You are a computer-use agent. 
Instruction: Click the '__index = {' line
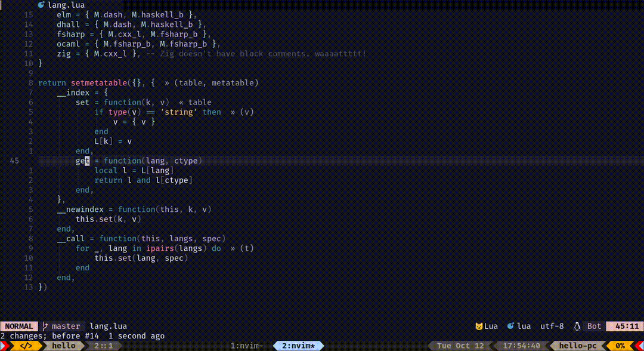point(82,93)
